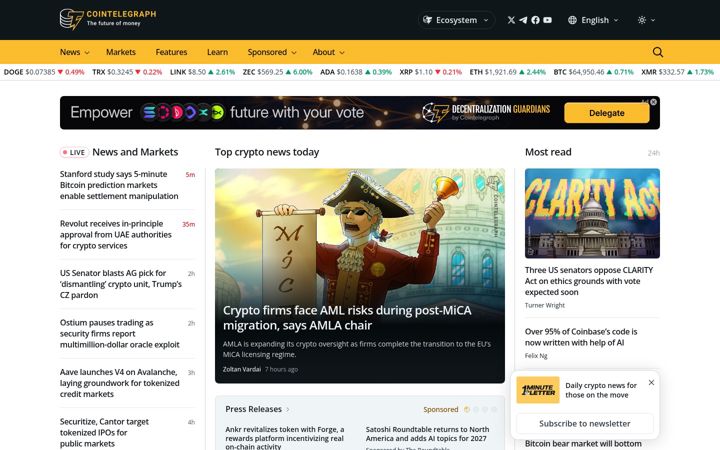The image size is (720, 450).
Task: Expand the About menu
Action: [328, 52]
